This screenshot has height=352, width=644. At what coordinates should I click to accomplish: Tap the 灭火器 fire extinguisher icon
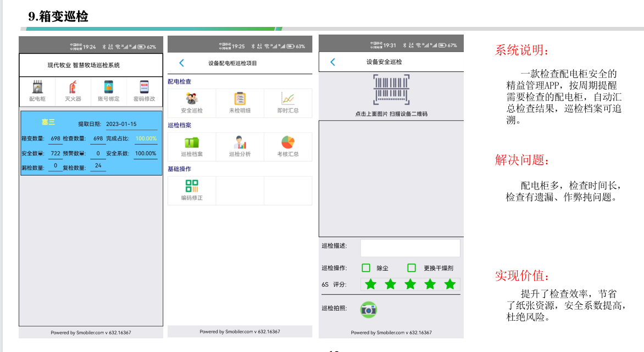[x=73, y=87]
